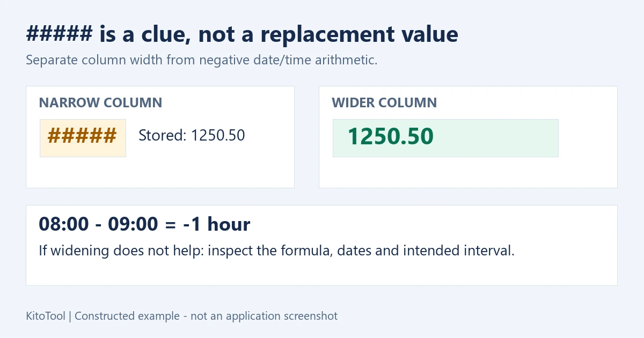
Task: Click the KitoTool footer text
Action: coord(46,316)
